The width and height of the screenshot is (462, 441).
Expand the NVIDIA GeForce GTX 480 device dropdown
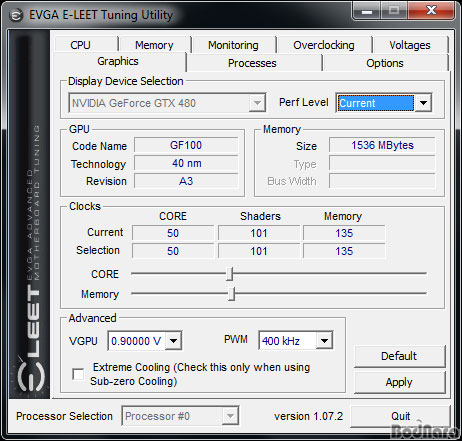(x=257, y=103)
